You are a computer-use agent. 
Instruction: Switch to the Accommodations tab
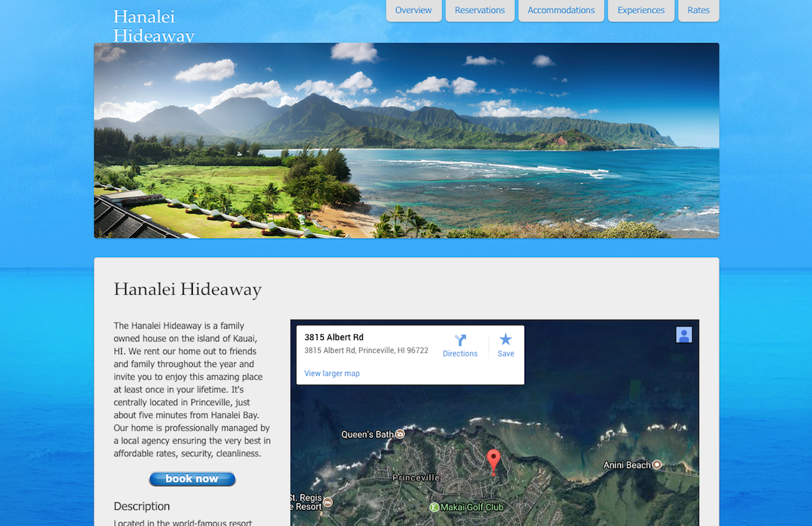click(561, 10)
